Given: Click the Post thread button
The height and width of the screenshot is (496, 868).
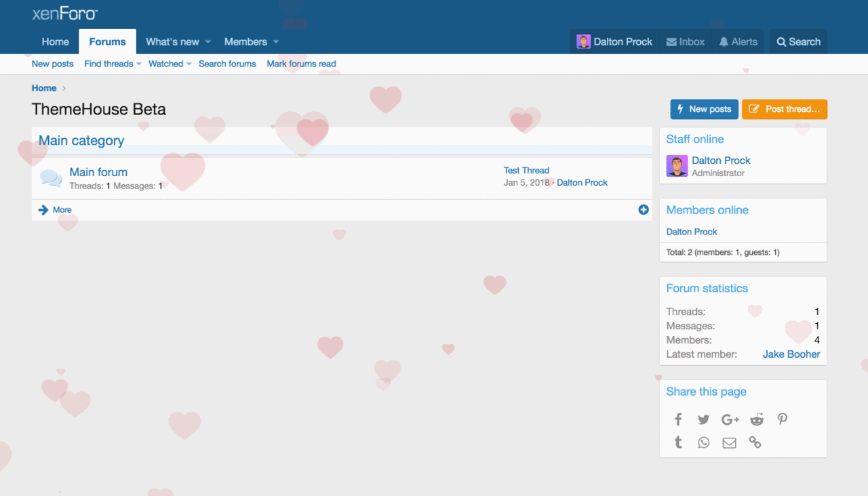Looking at the screenshot, I should click(x=784, y=109).
